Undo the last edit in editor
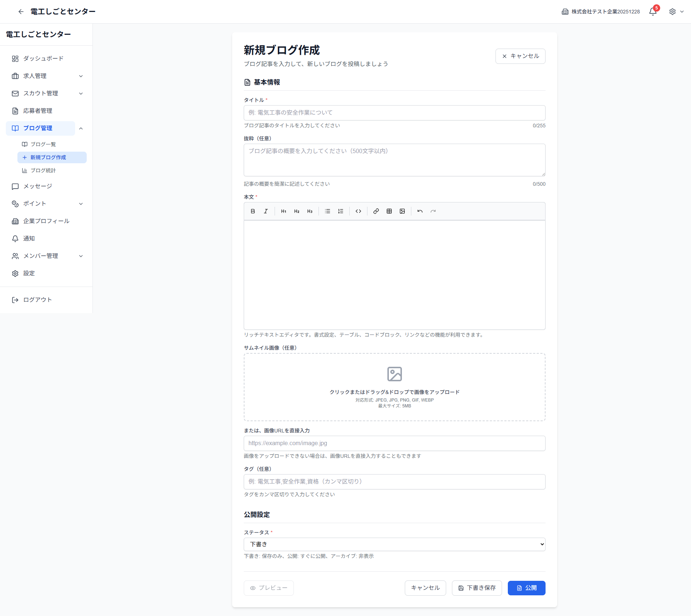 [420, 211]
